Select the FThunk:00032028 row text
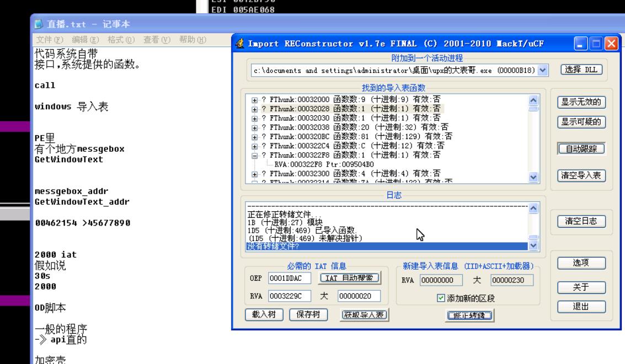The width and height of the screenshot is (625, 364). click(355, 109)
